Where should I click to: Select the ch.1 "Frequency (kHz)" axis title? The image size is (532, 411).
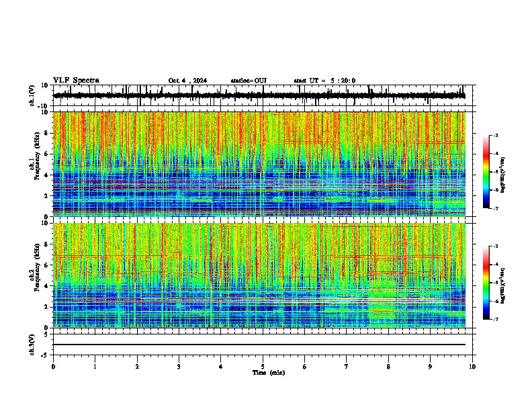[37, 156]
